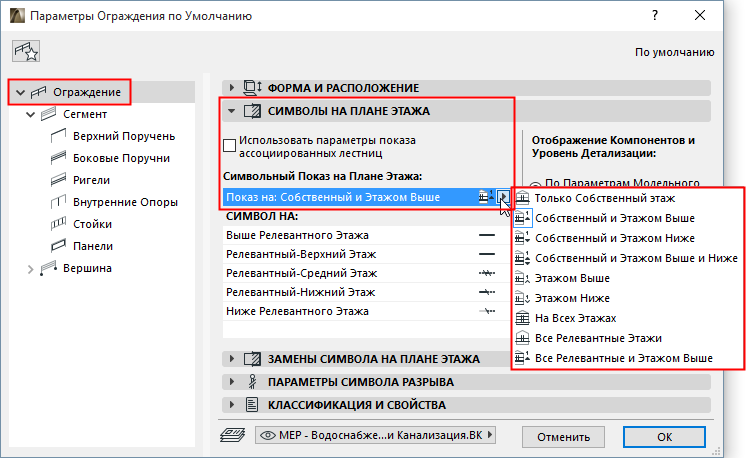
Task: Click the Релевантный-Средний Этаж row text
Action: coord(302,273)
